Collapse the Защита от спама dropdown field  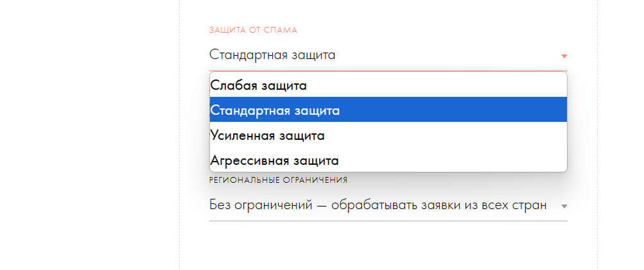388,55
